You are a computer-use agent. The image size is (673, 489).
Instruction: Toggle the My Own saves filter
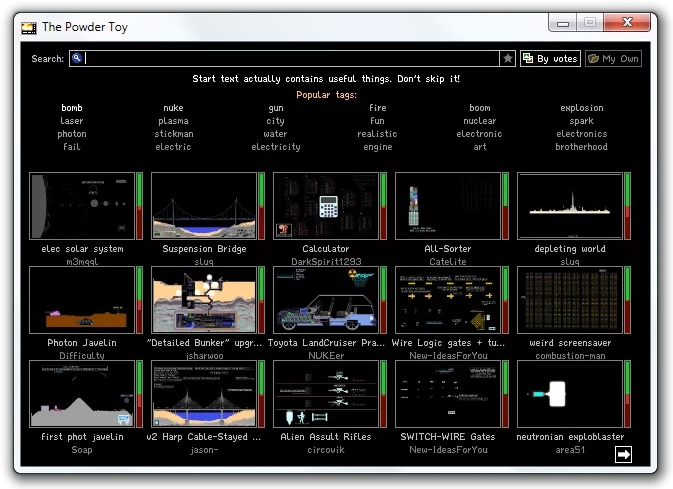(613, 59)
